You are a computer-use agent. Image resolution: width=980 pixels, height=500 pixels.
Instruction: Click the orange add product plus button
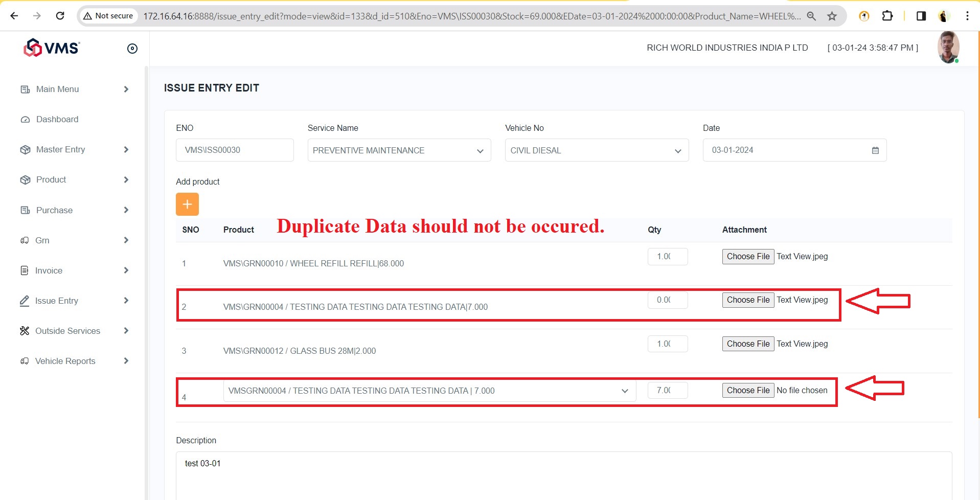click(187, 204)
